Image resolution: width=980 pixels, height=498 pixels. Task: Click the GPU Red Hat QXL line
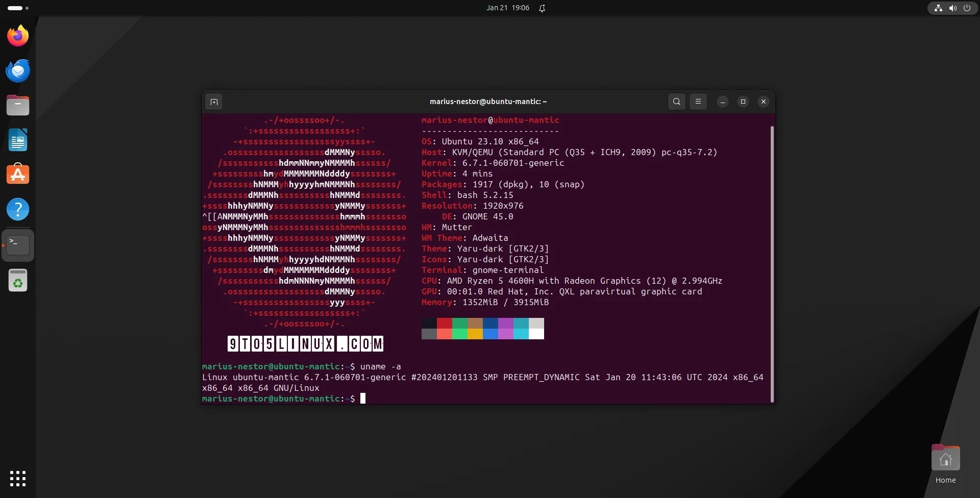561,291
